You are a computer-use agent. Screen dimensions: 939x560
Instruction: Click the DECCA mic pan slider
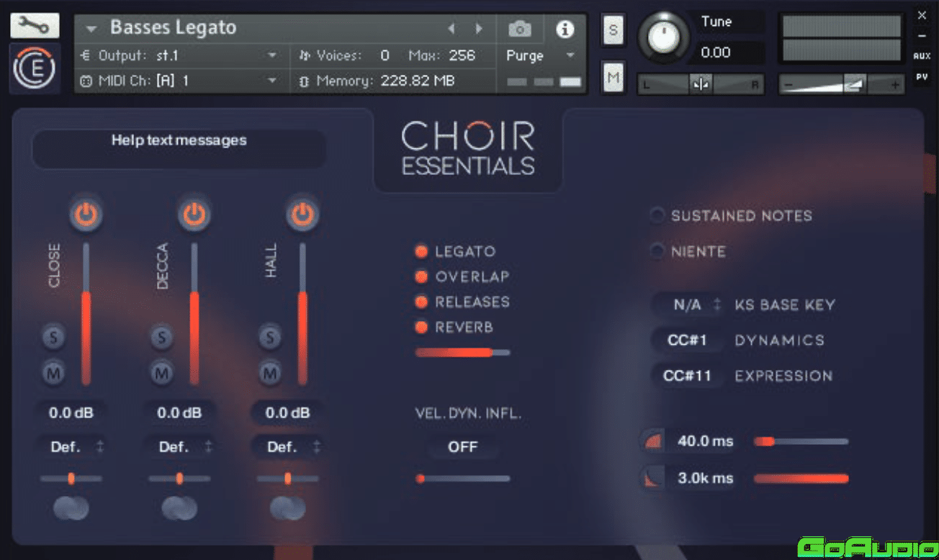[x=179, y=478]
